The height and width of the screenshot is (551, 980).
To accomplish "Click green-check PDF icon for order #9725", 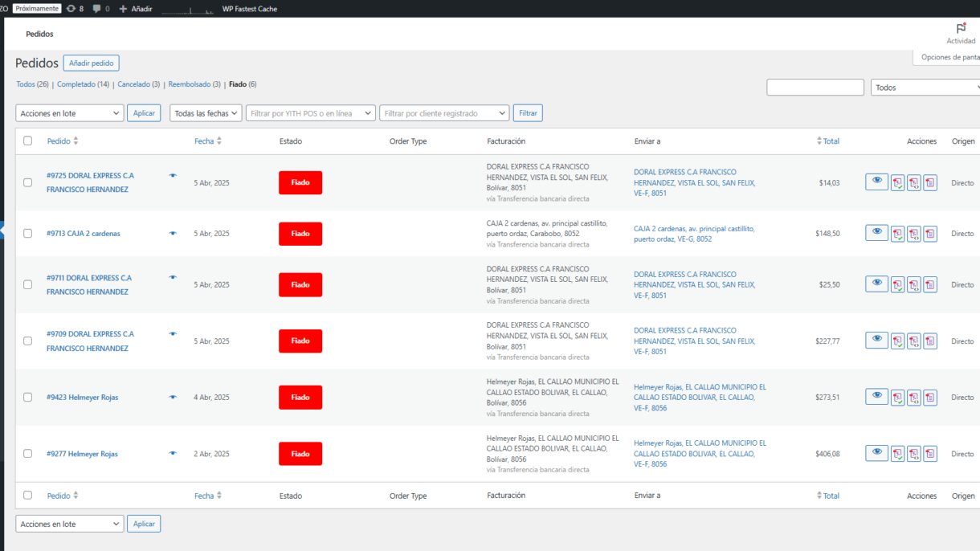I will click(x=898, y=183).
